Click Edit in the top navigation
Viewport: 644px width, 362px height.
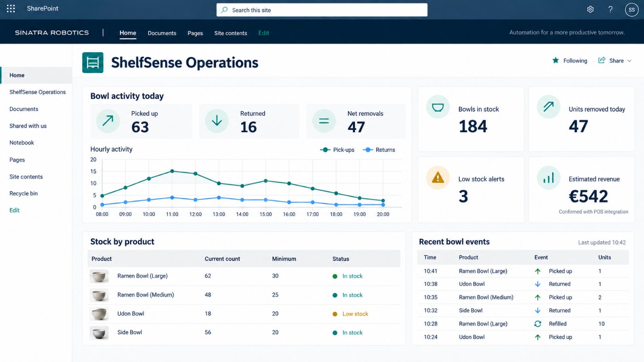(x=264, y=33)
